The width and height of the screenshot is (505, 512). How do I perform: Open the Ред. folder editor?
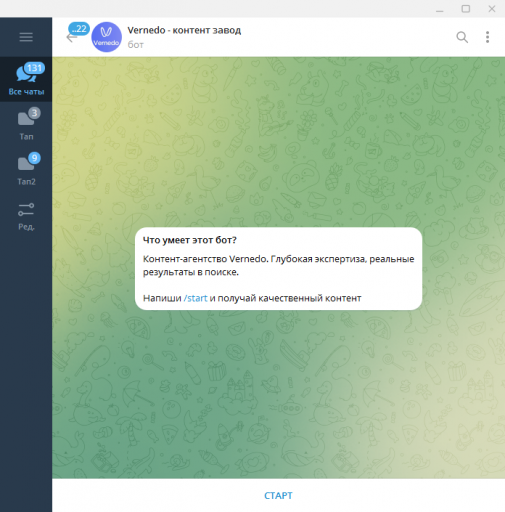pyautogui.click(x=26, y=216)
